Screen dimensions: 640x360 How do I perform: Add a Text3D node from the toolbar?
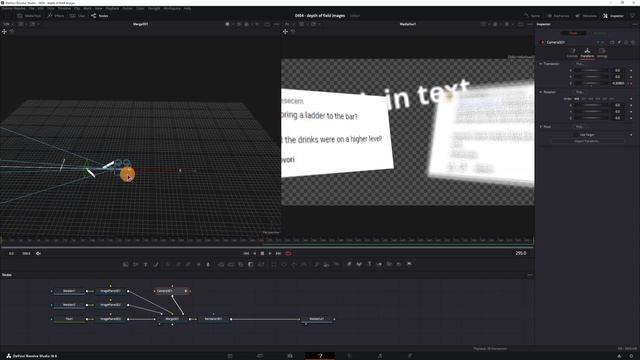point(369,264)
